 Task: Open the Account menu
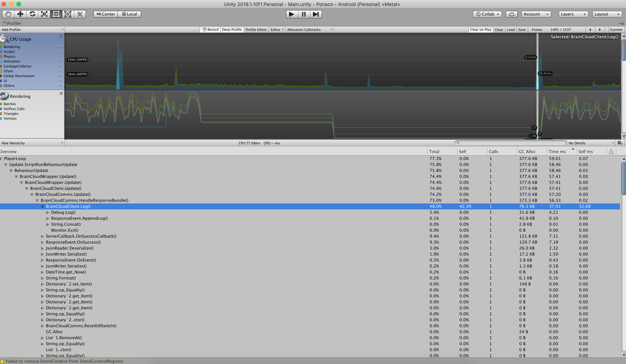(536, 14)
